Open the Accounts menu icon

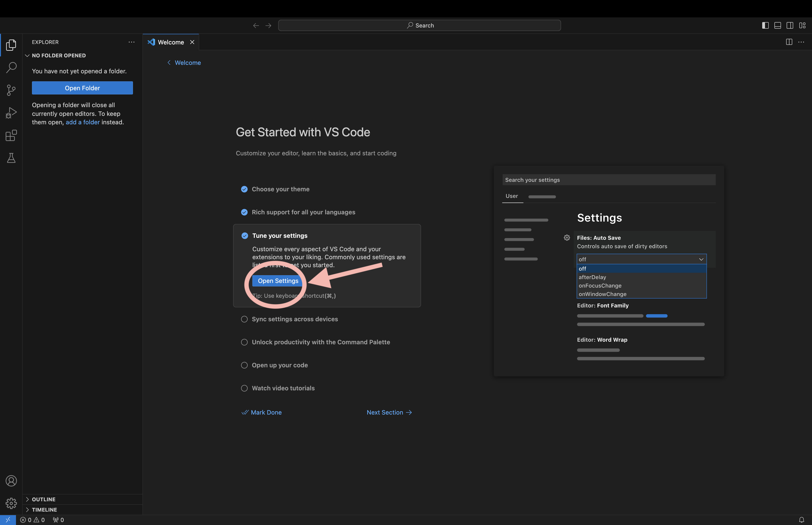point(11,481)
